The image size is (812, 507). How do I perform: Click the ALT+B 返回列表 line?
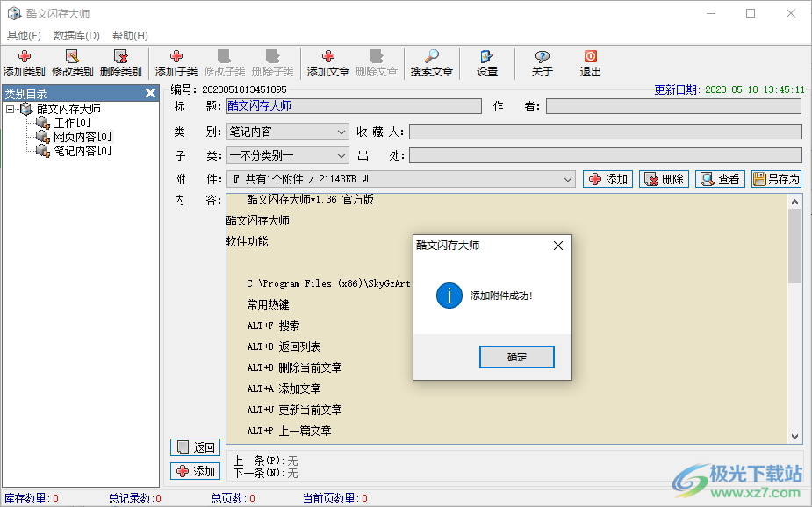pyautogui.click(x=284, y=346)
